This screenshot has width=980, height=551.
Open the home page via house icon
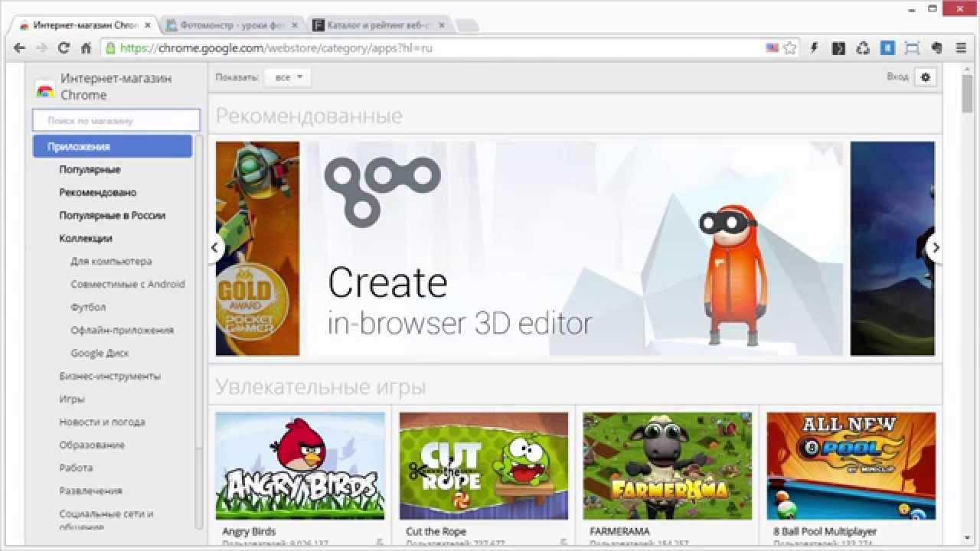click(86, 47)
